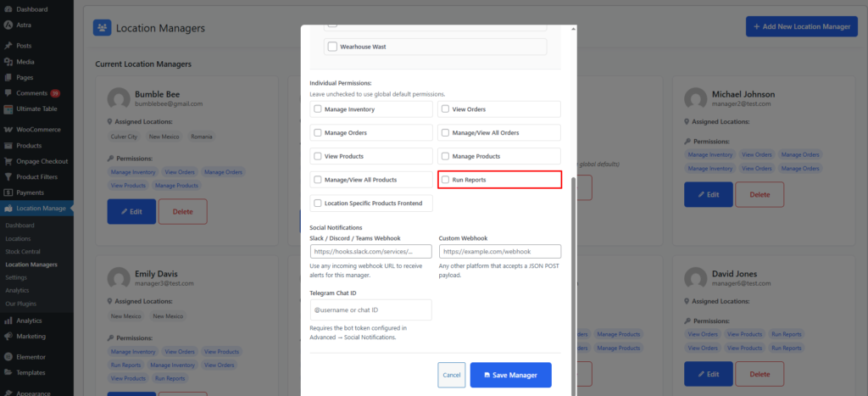This screenshot has width=868, height=396.
Task: Focus the Telegram Chat ID field
Action: [x=370, y=310]
